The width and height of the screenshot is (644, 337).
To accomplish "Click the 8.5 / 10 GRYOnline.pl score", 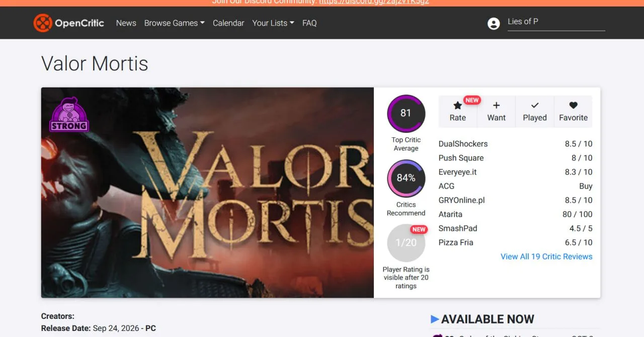I will point(579,200).
